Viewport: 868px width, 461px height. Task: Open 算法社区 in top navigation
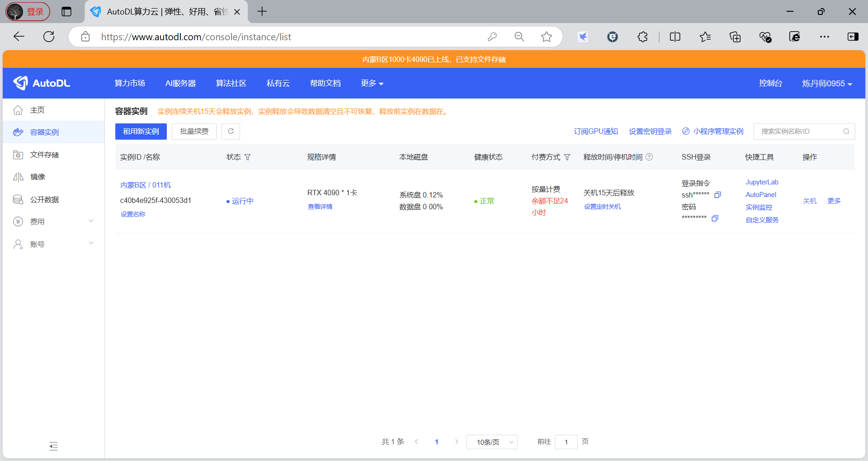coord(231,83)
